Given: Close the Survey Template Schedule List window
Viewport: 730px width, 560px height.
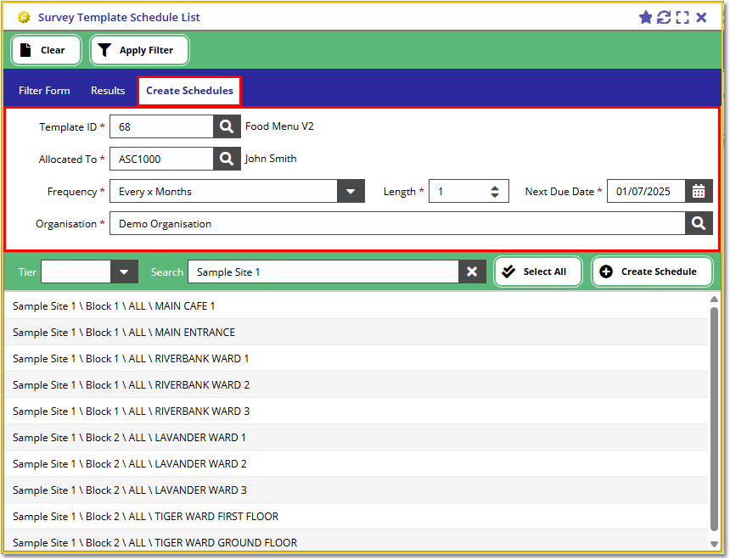Looking at the screenshot, I should tap(701, 18).
